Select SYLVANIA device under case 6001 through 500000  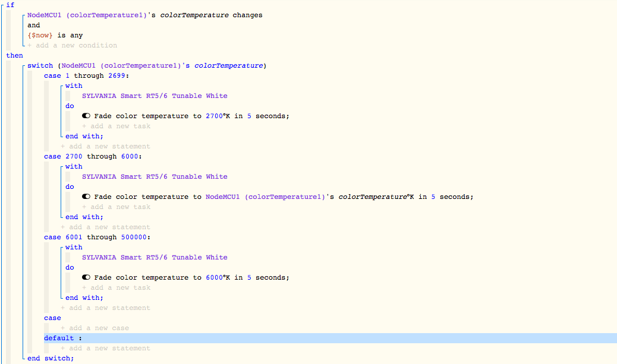(x=155, y=258)
